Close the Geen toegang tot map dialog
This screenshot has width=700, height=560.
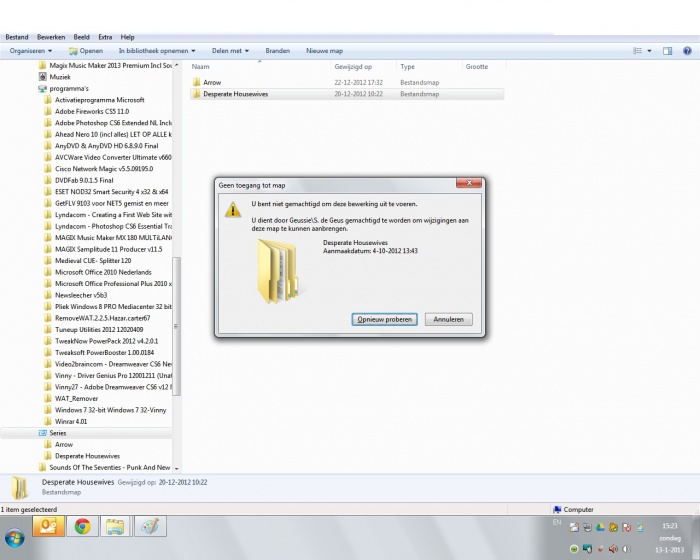pos(469,183)
